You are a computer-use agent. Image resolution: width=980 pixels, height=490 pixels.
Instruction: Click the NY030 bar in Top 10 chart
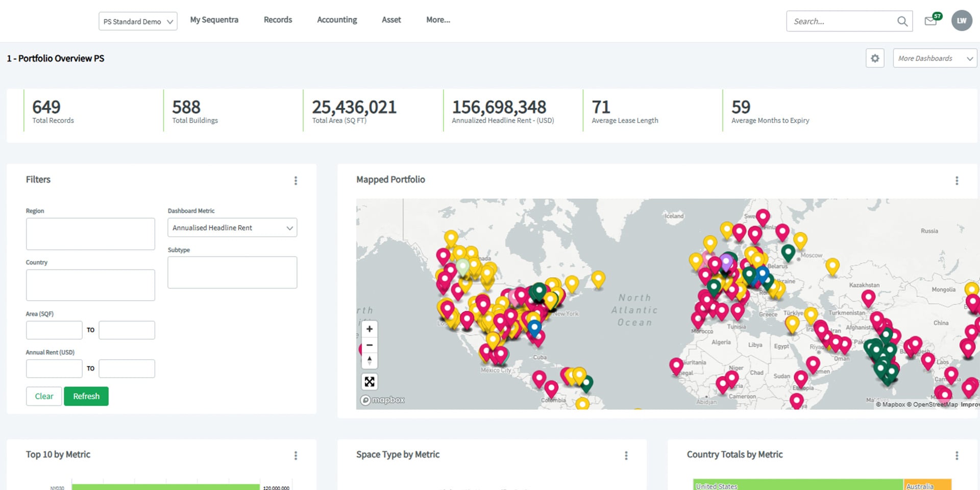pyautogui.click(x=166, y=487)
